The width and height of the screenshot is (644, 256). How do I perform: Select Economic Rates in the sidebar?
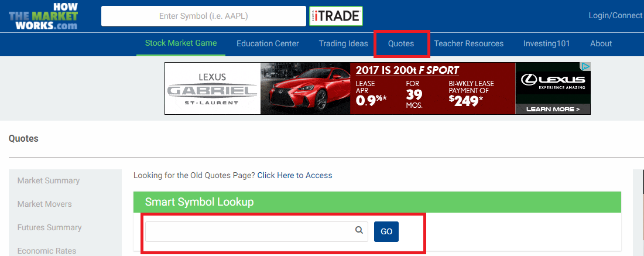click(47, 251)
